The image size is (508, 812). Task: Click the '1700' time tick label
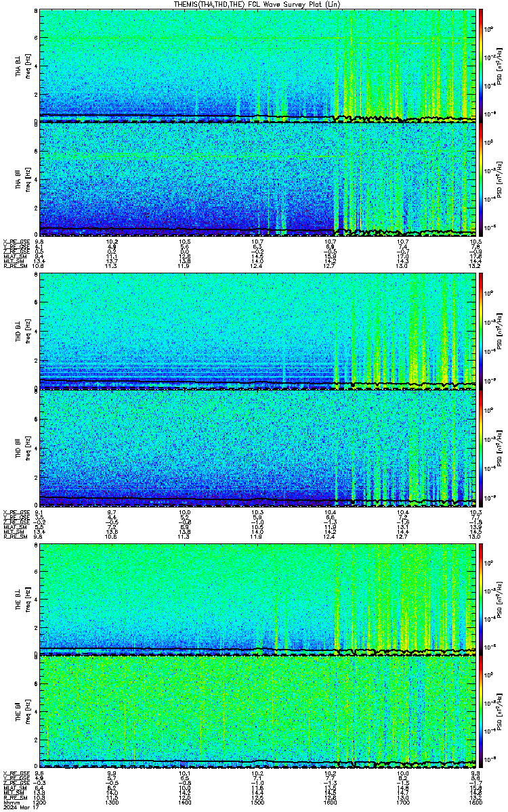point(402,801)
